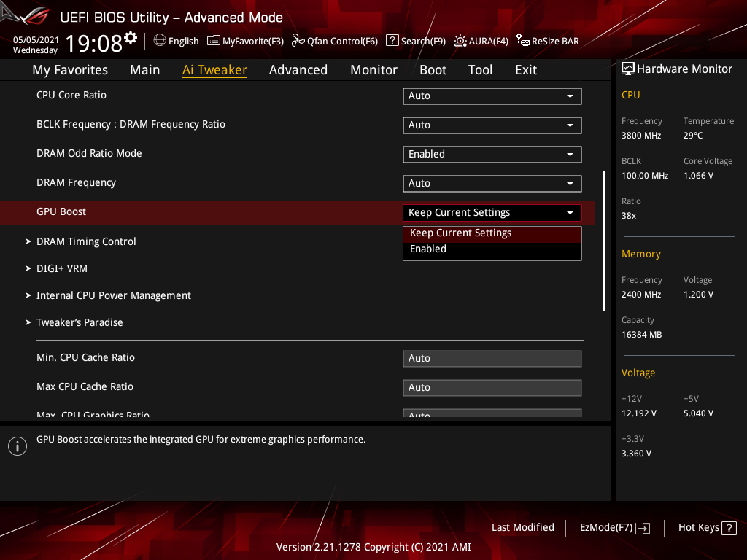Click the ReSize BAR icon
The width and height of the screenshot is (747, 560).
pos(522,41)
